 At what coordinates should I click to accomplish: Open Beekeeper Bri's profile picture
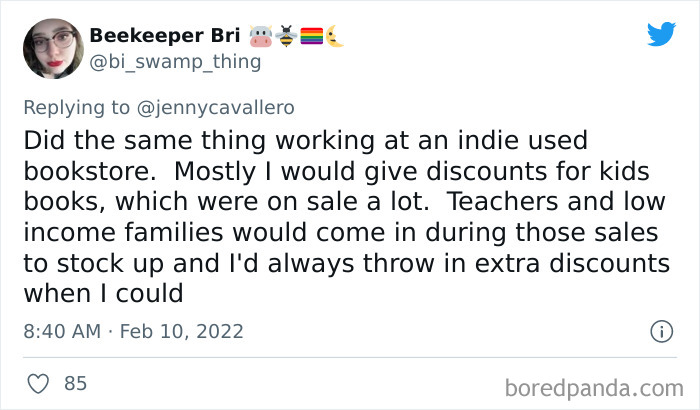(x=50, y=47)
